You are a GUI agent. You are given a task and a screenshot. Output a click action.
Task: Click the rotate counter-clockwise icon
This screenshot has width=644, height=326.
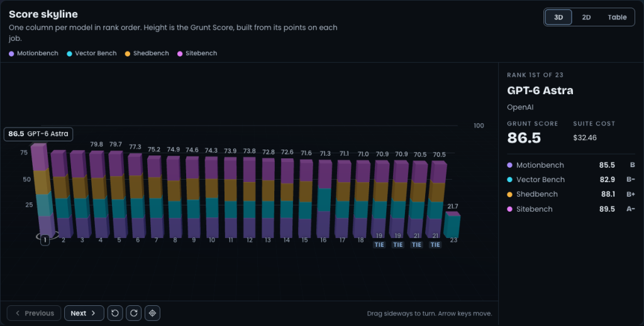pyautogui.click(x=115, y=313)
